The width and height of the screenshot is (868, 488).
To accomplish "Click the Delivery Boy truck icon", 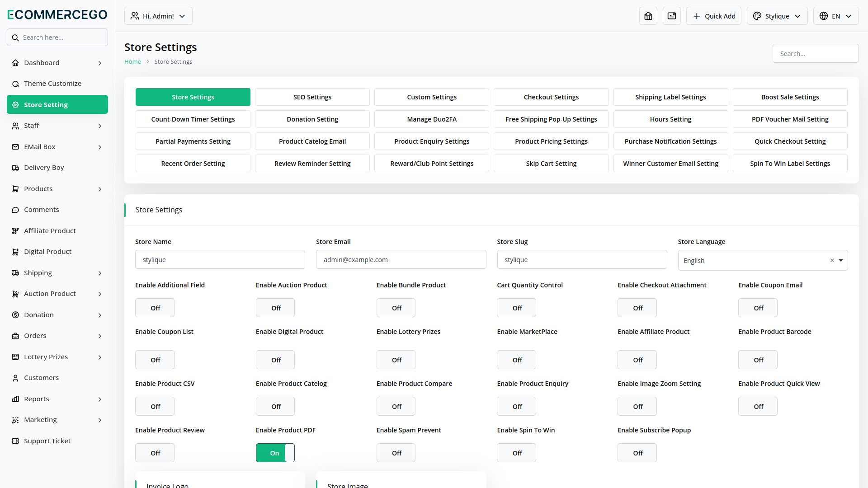I will [x=15, y=168].
